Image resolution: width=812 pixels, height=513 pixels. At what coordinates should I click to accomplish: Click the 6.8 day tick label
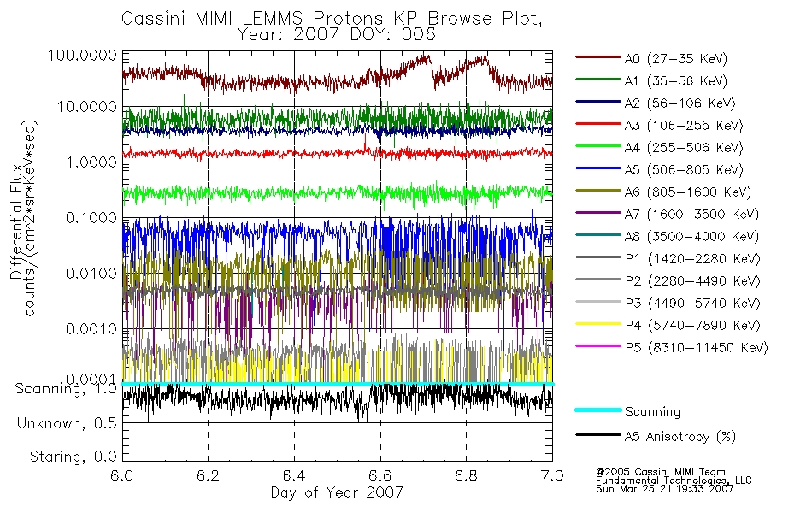[x=466, y=475]
